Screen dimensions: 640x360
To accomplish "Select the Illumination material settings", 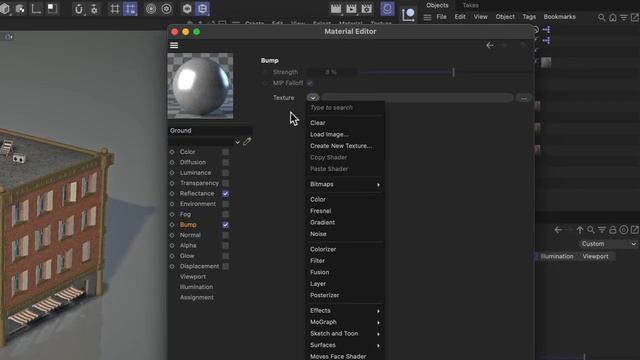I will (x=196, y=287).
